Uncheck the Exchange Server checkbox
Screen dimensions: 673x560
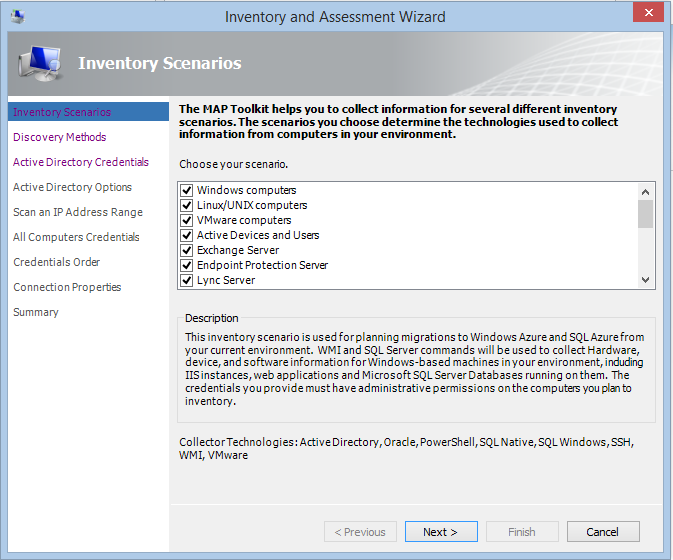(186, 250)
